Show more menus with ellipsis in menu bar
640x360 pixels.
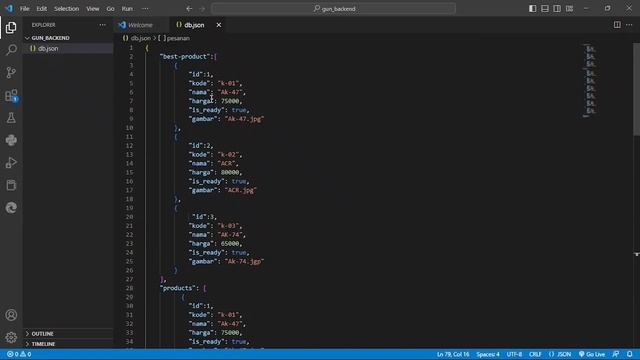click(x=145, y=9)
